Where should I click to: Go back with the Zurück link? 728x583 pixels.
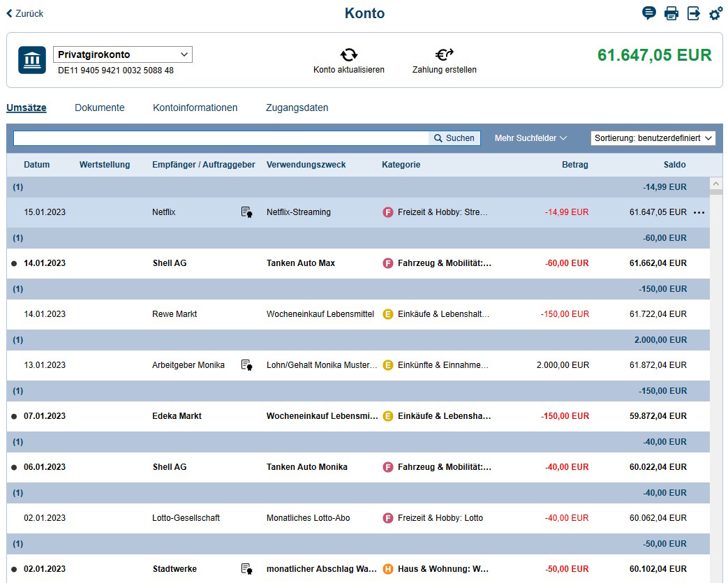(x=25, y=13)
